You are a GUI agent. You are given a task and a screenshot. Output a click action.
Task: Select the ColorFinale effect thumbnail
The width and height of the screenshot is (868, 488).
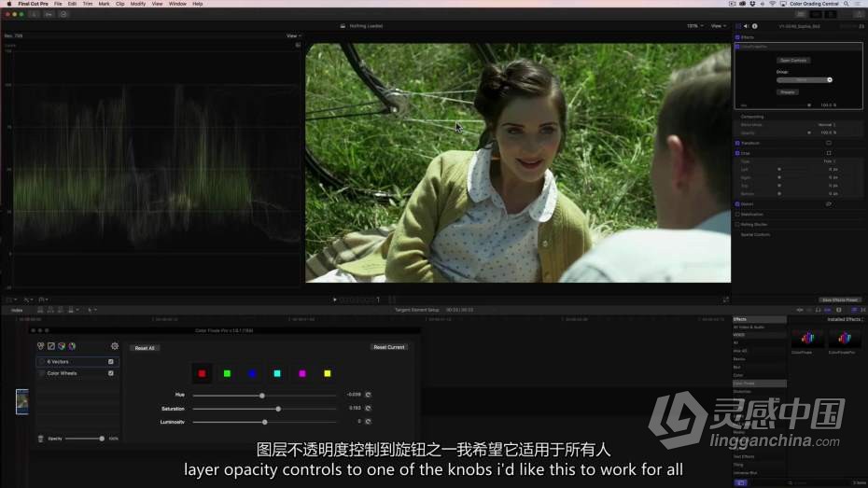[807, 338]
